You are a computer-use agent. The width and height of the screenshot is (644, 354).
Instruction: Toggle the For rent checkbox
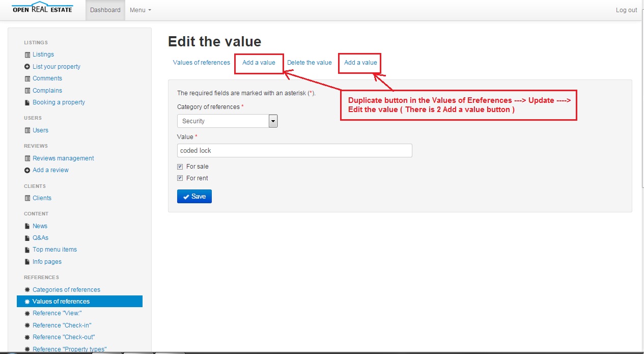pyautogui.click(x=180, y=178)
